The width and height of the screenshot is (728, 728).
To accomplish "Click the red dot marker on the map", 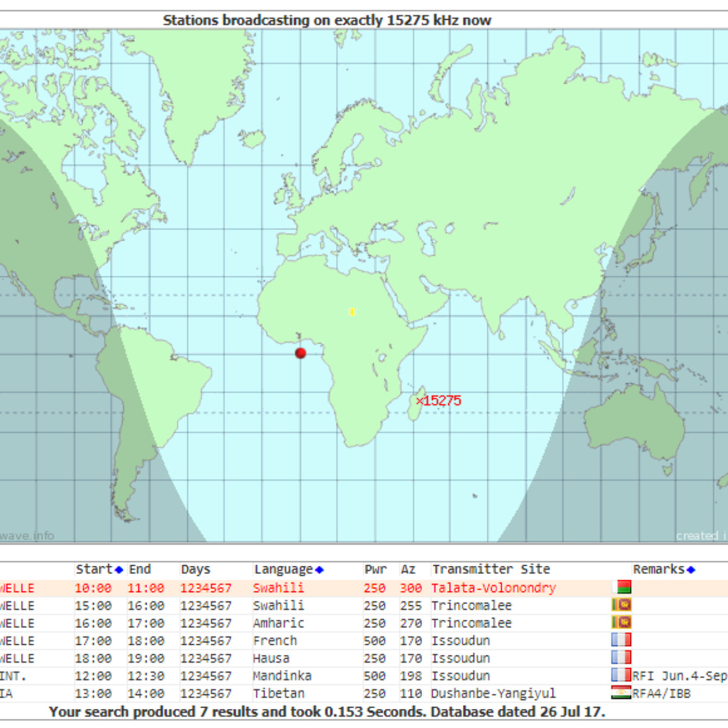I will pyautogui.click(x=300, y=353).
